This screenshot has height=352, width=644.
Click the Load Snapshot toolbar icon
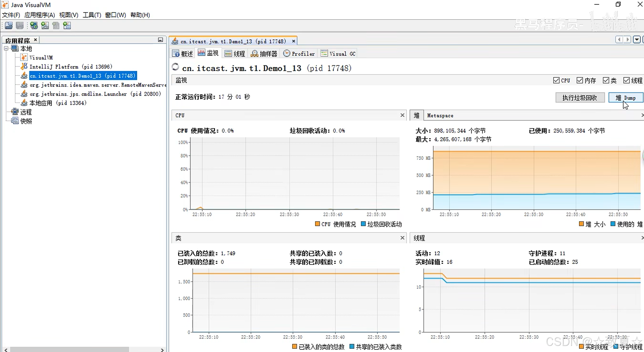[x=9, y=25]
